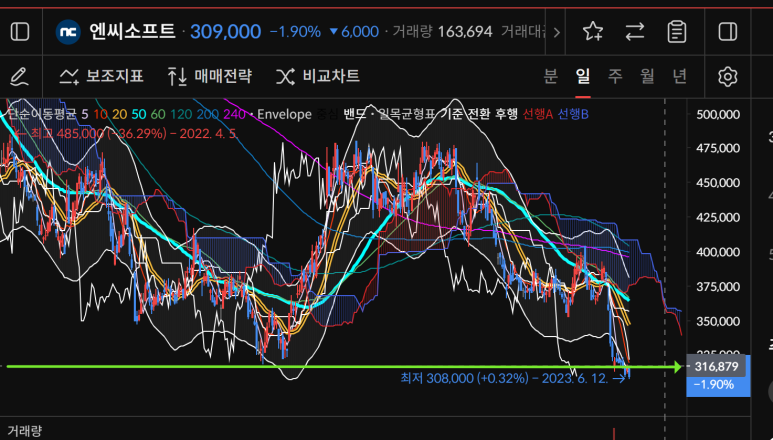This screenshot has width=773, height=440.
Task: Select the moving average 120 legend
Action: pyautogui.click(x=181, y=114)
